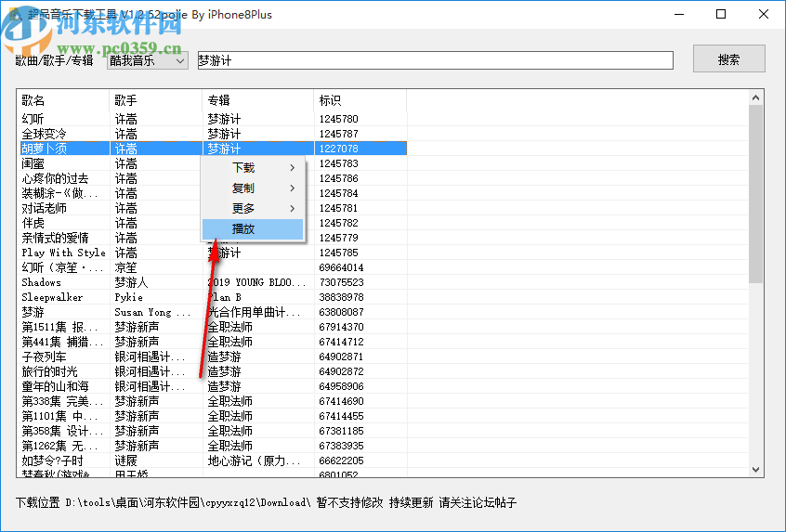This screenshot has height=532, width=786.
Task: Click the ID cell 69664014
Action: coord(341,268)
